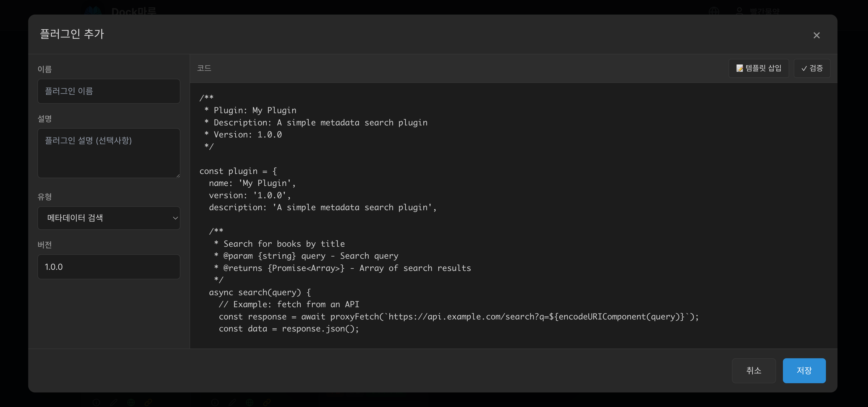
Task: Click the Dock마루 book logo
Action: coord(93,11)
